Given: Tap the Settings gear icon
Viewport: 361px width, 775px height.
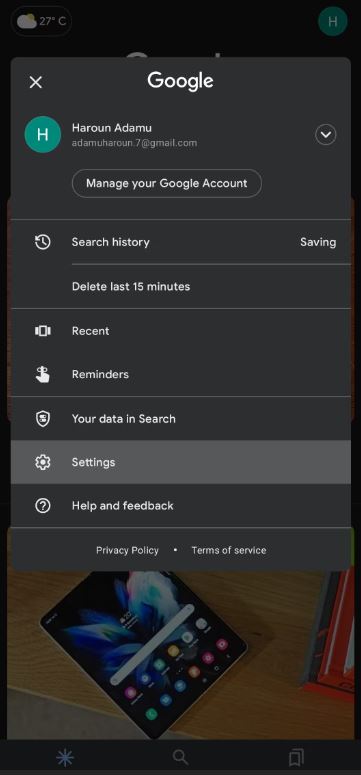Looking at the screenshot, I should [43, 462].
